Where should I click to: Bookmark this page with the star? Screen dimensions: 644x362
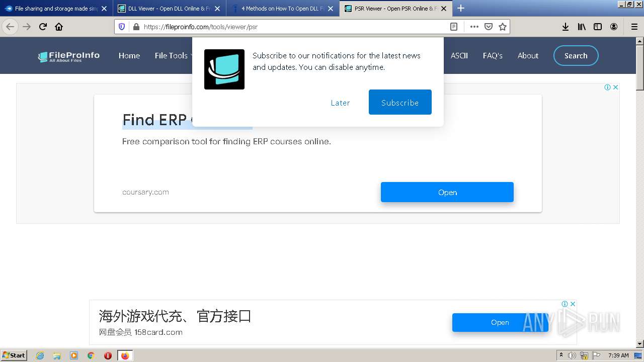(x=502, y=27)
